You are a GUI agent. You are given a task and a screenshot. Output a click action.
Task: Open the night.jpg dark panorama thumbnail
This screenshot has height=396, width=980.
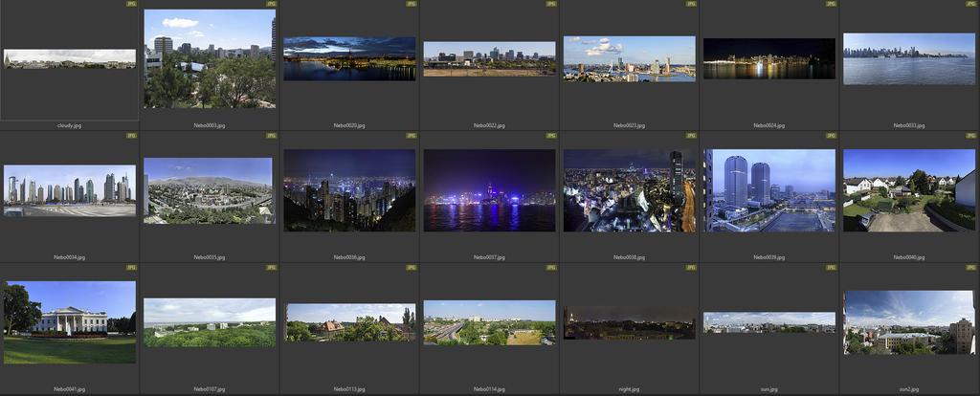(x=629, y=322)
